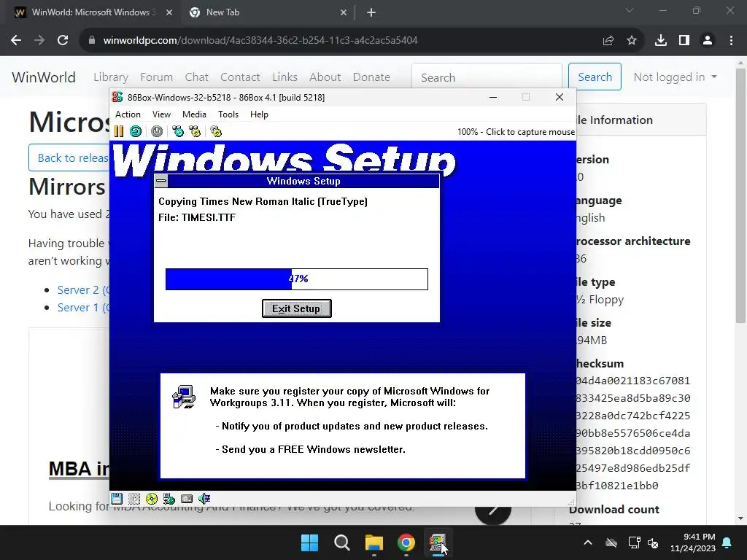Viewport: 747px width, 560px height.
Task: View site information lock icon
Action: point(92,41)
